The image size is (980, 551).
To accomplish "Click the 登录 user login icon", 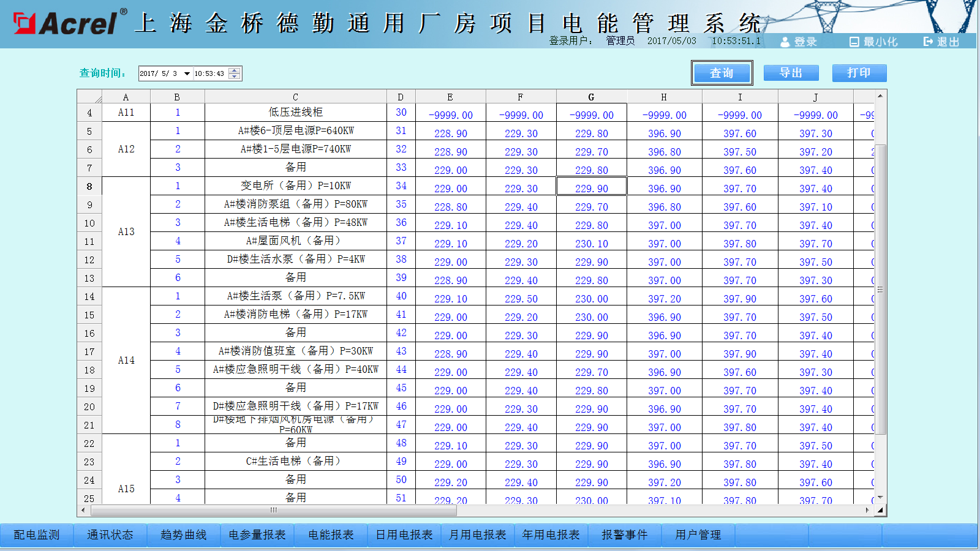I will (x=785, y=42).
